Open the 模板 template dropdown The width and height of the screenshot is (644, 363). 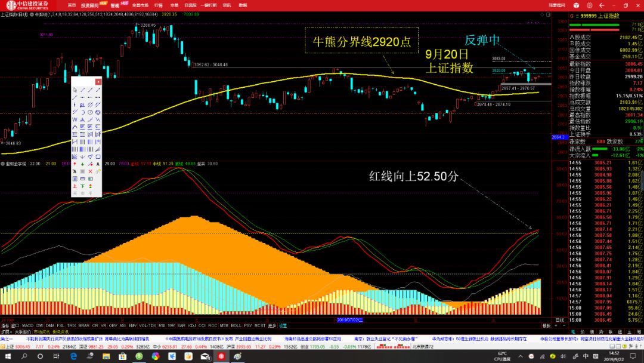(x=546, y=325)
